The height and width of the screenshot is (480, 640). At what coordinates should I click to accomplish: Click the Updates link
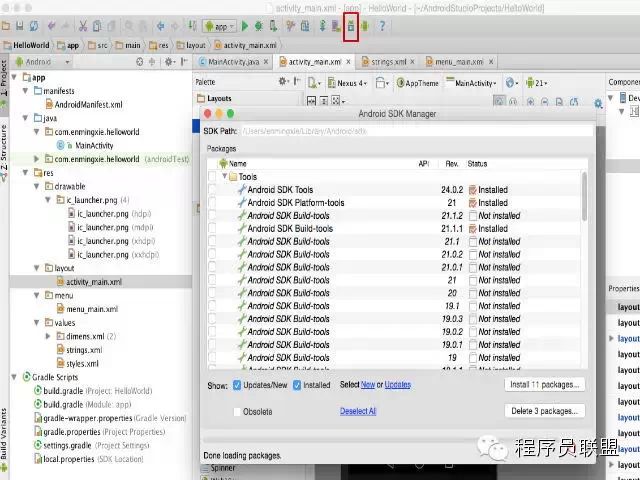(x=398, y=384)
